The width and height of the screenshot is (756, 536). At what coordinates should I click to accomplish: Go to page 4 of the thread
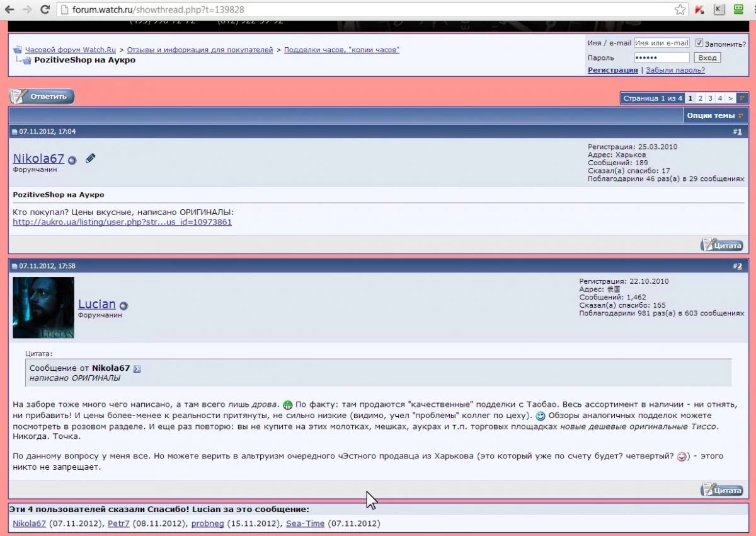click(x=720, y=98)
